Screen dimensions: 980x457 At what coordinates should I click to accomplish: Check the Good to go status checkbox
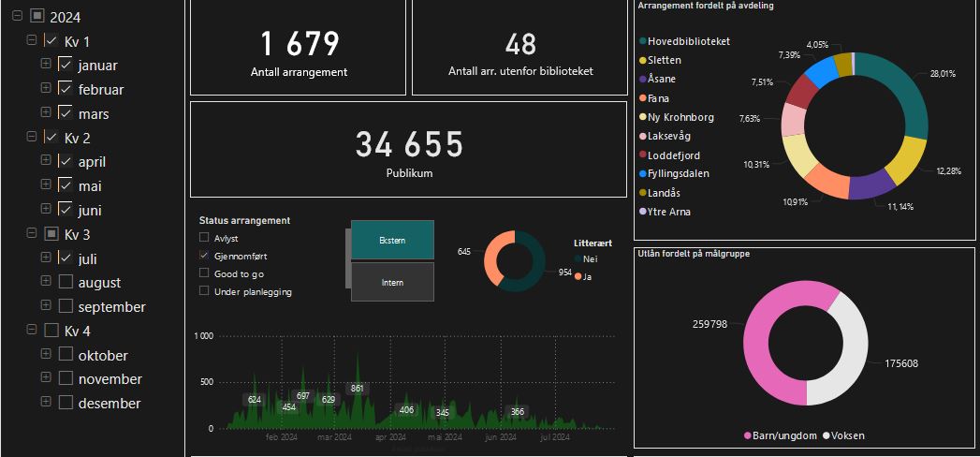(204, 273)
